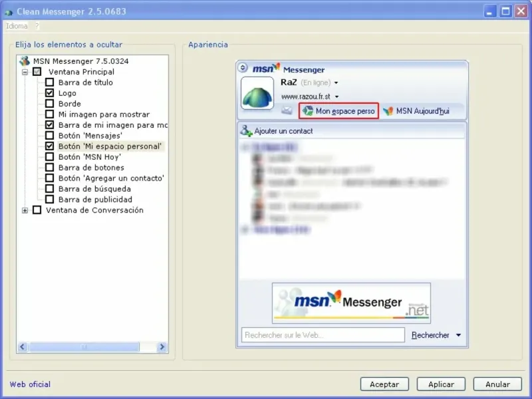Uncheck the Logo checkbox
This screenshot has height=399, width=532.
click(x=49, y=92)
